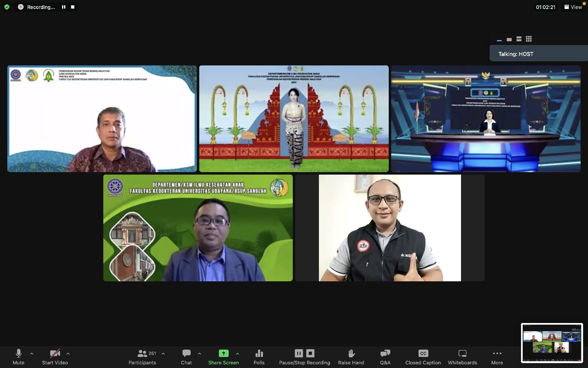Stop the recording in bottom toolbar
588x368 pixels.
(310, 353)
